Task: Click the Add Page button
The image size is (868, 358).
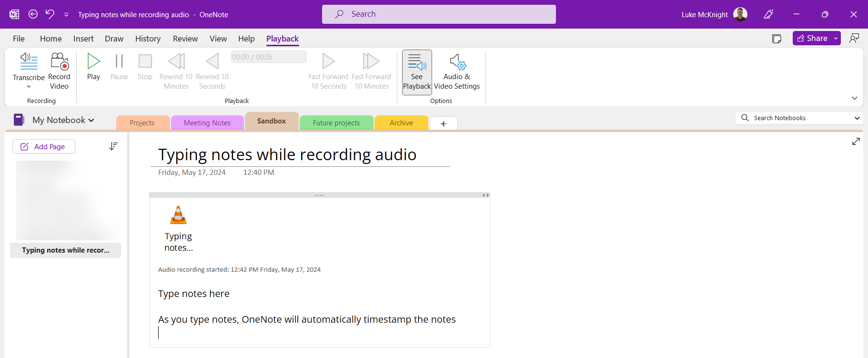Action: 44,146
